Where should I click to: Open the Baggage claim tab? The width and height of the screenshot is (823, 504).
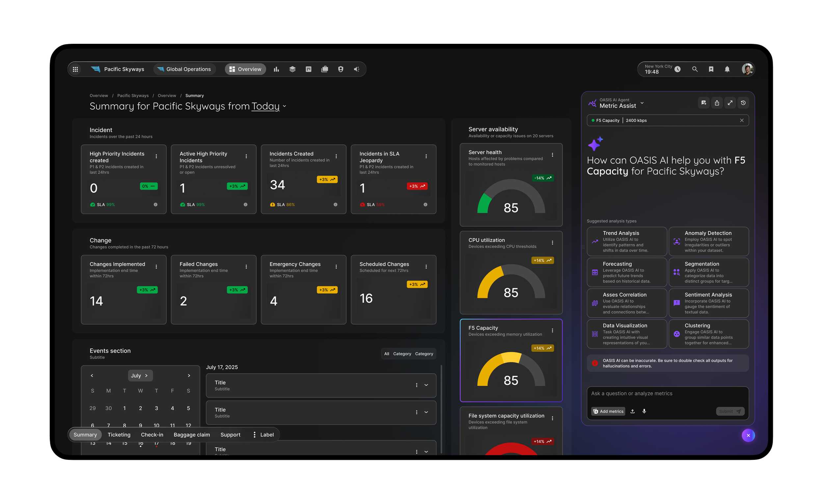[x=192, y=435]
